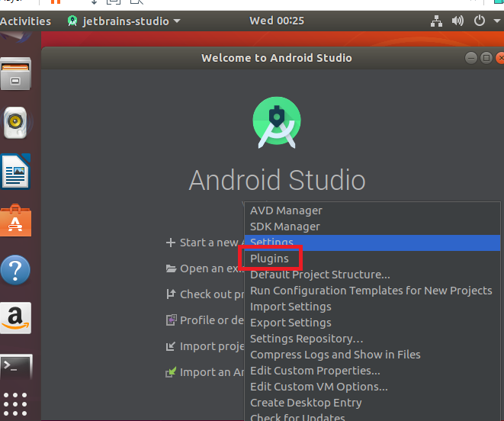The image size is (504, 421).
Task: Click the profile icon beside Profile or debug
Action: 172,320
